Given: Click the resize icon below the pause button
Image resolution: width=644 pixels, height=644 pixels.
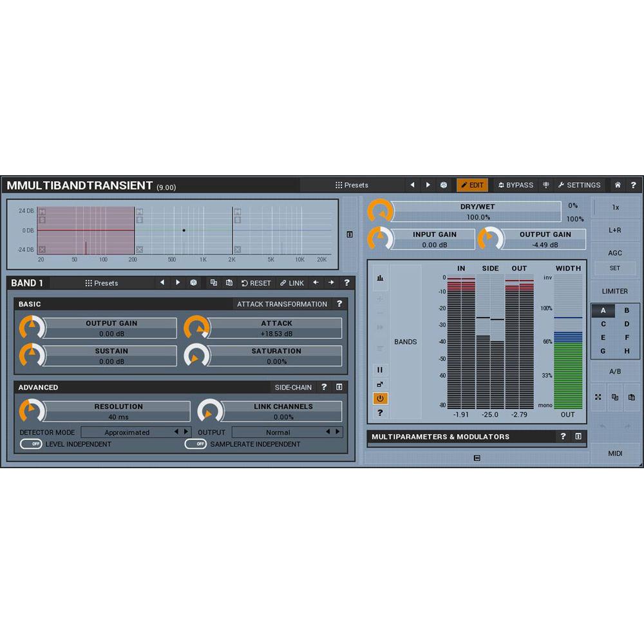Looking at the screenshot, I should pos(380,384).
